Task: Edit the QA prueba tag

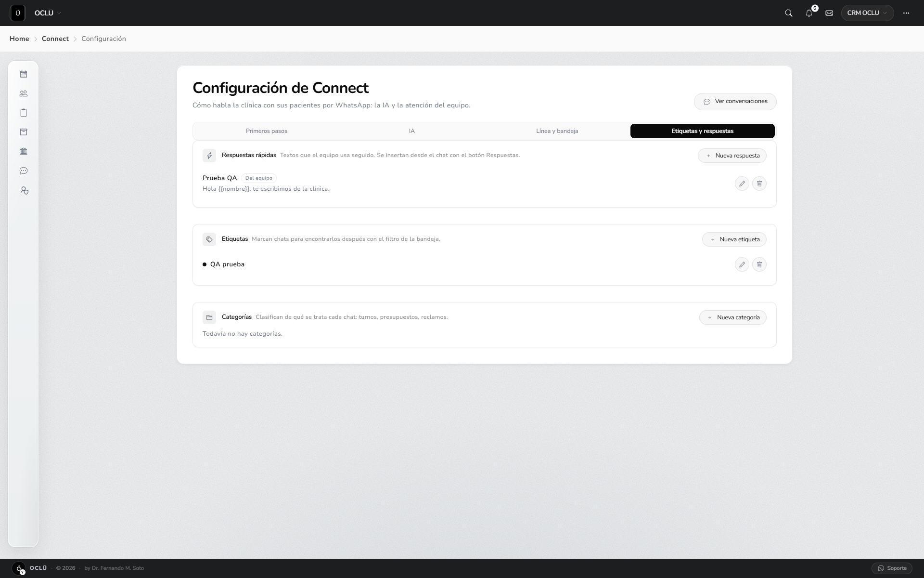Action: coord(742,264)
